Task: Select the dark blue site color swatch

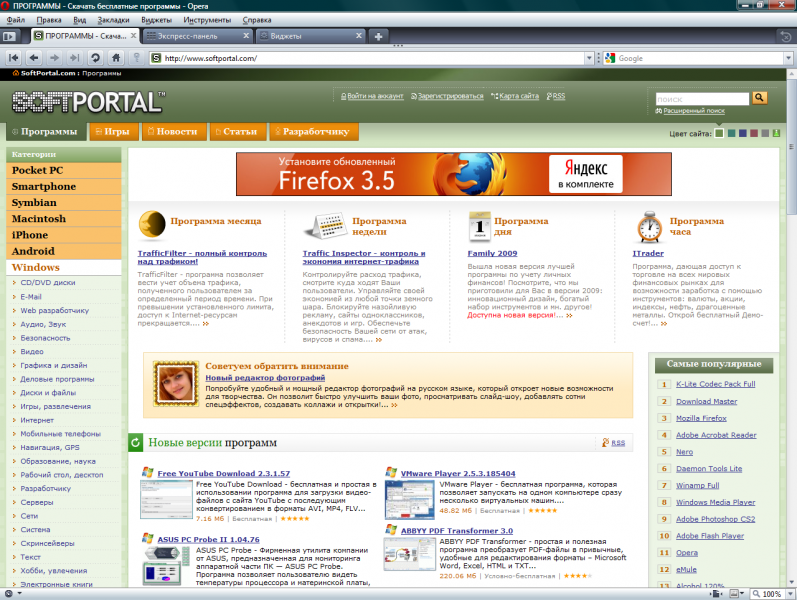Action: click(743, 133)
